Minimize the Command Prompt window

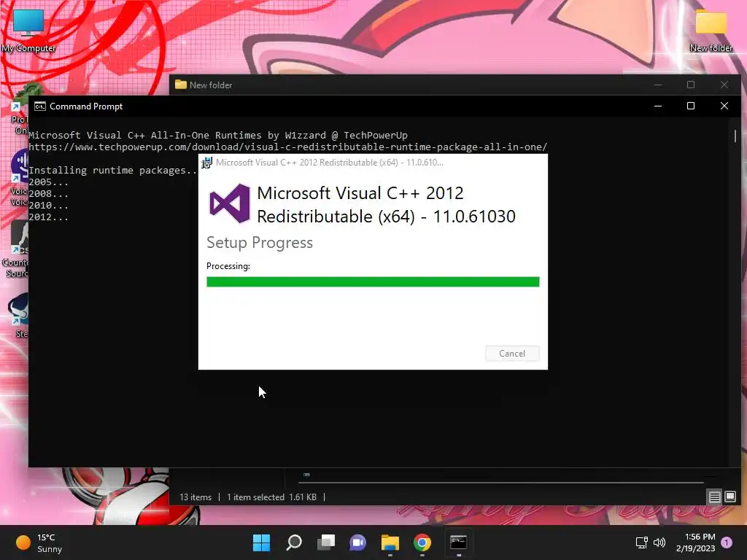(x=658, y=106)
